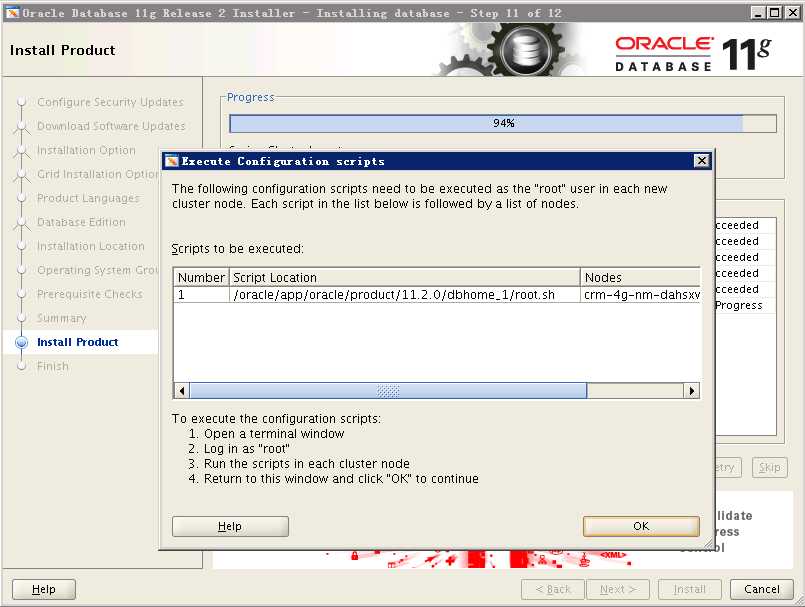Image resolution: width=805 pixels, height=607 pixels.
Task: Maximize the installer window
Action: pos(775,12)
